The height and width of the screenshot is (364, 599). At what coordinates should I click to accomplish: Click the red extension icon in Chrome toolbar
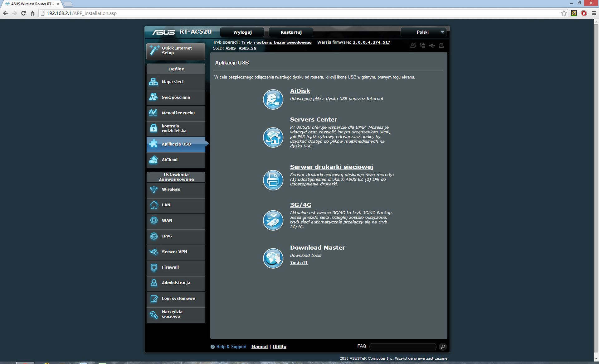pyautogui.click(x=584, y=13)
